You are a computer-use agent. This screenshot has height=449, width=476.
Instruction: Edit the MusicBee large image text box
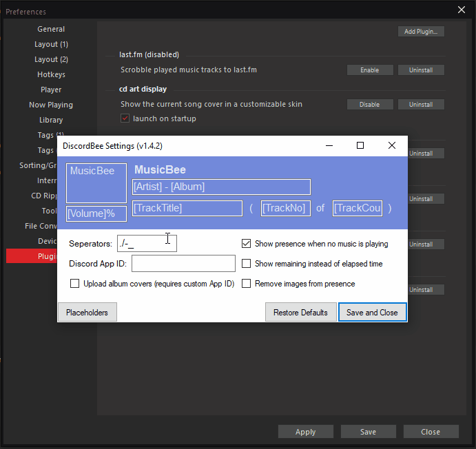[x=96, y=183]
